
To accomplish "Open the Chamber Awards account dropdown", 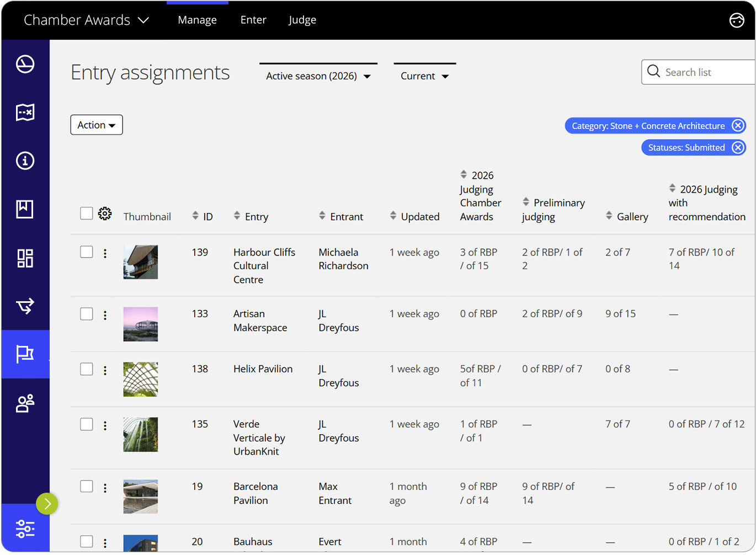I will coord(87,20).
